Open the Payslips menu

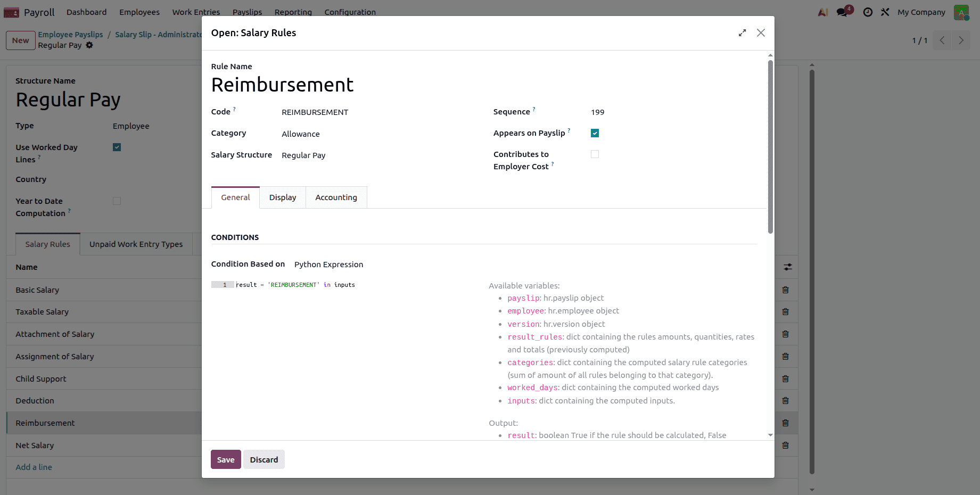247,12
